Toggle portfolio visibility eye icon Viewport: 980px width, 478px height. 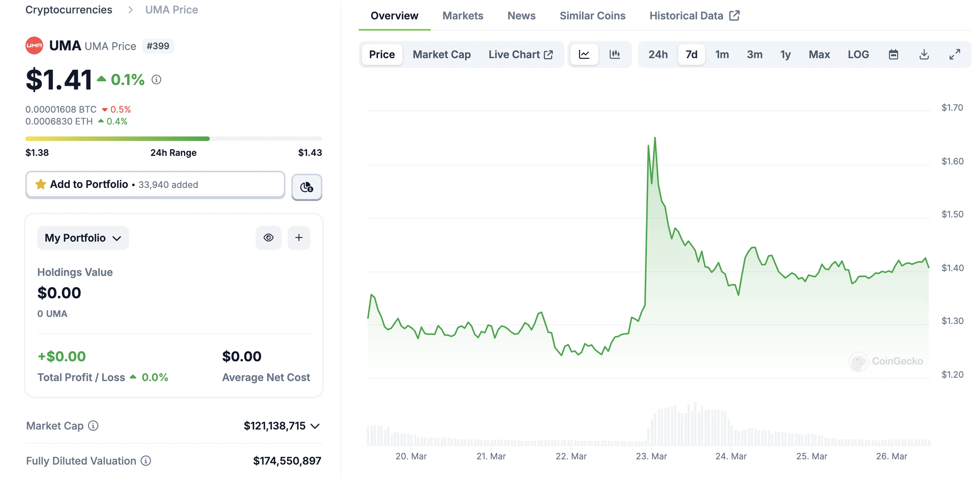pos(269,238)
